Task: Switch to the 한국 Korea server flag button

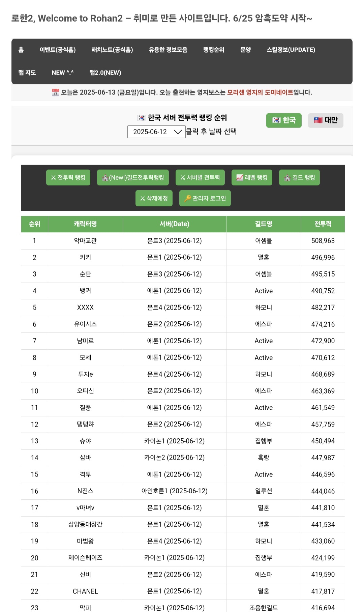Action: point(284,120)
